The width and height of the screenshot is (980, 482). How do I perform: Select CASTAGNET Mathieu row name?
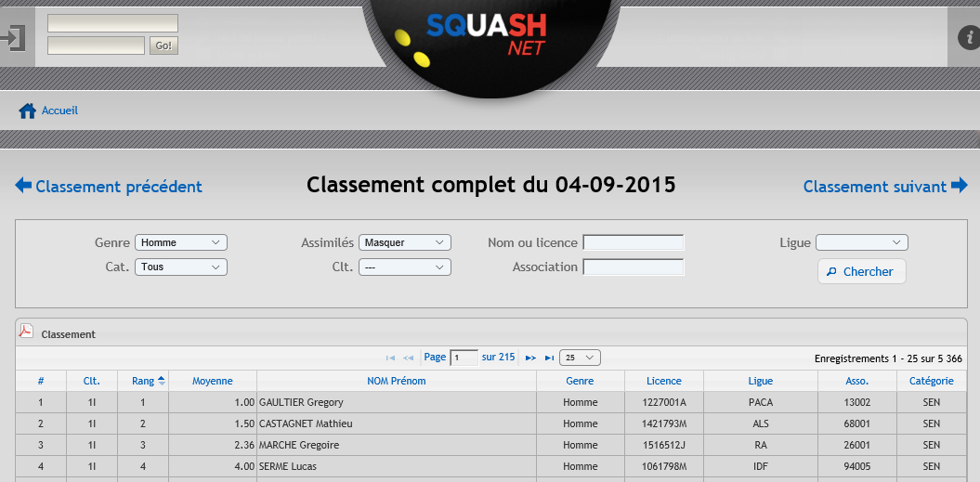tap(306, 423)
